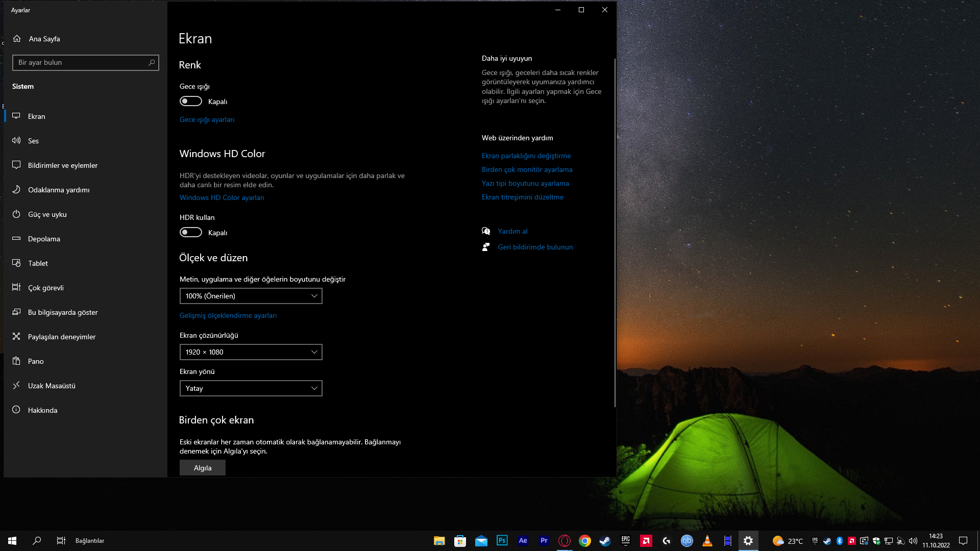This screenshot has height=551, width=980.
Task: Toggle the HDR kullan switch
Action: click(x=191, y=232)
